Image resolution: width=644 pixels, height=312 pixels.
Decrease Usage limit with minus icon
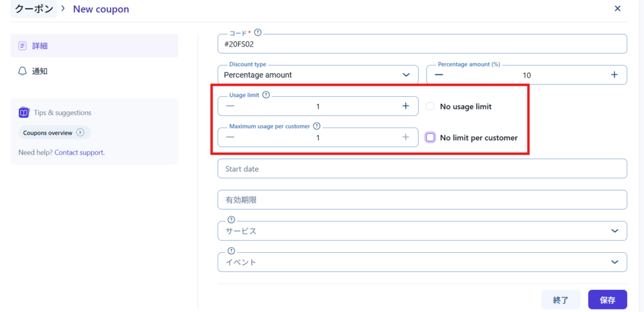[x=231, y=106]
